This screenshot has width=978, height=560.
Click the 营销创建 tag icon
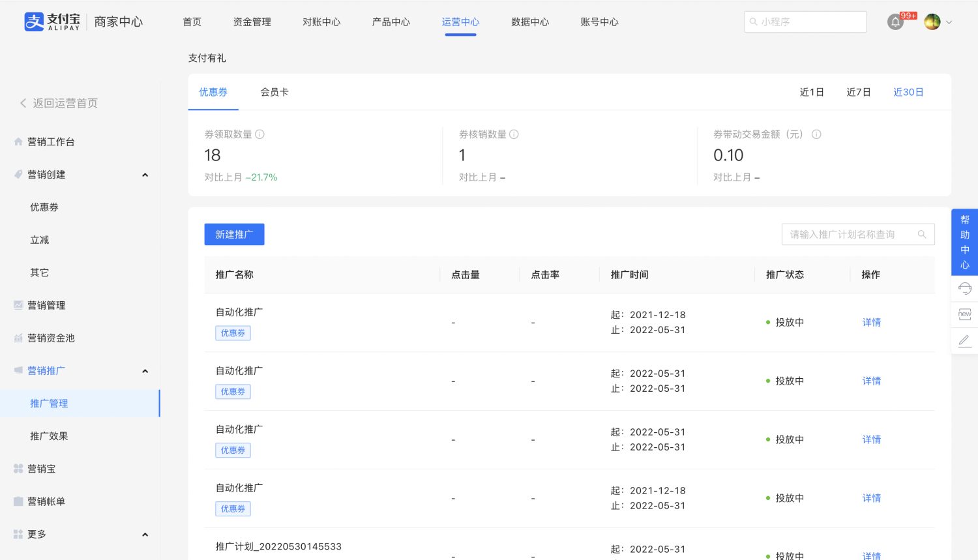[x=18, y=174]
